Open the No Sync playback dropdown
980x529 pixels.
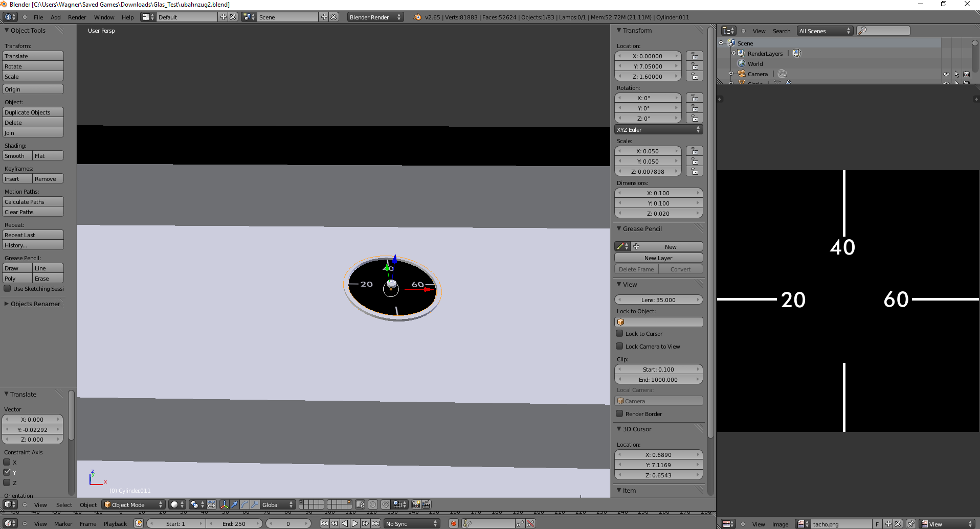point(412,523)
